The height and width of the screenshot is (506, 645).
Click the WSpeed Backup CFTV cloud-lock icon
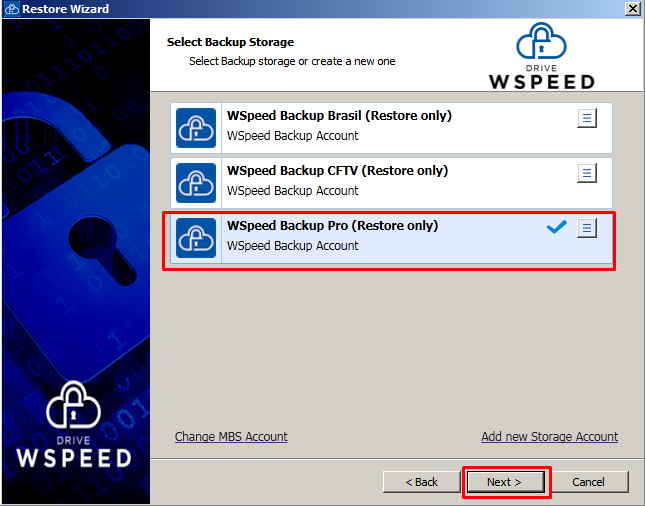tap(196, 183)
